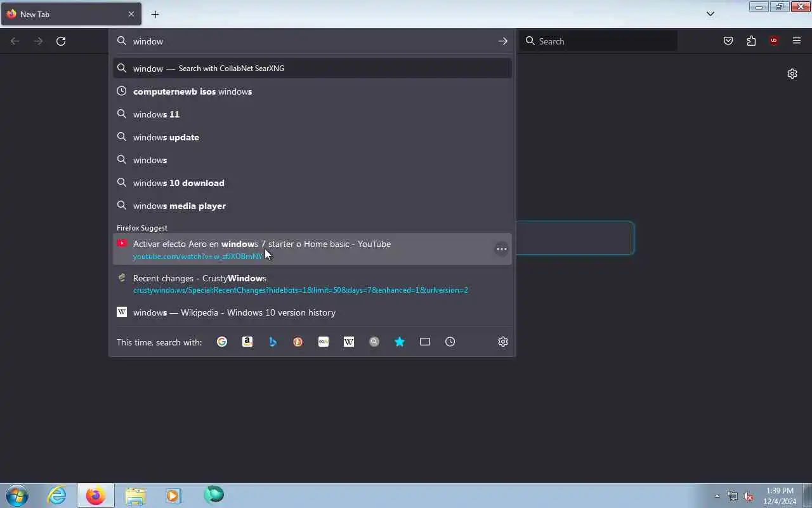
Task: Search with Google one-off engine icon
Action: tap(222, 342)
